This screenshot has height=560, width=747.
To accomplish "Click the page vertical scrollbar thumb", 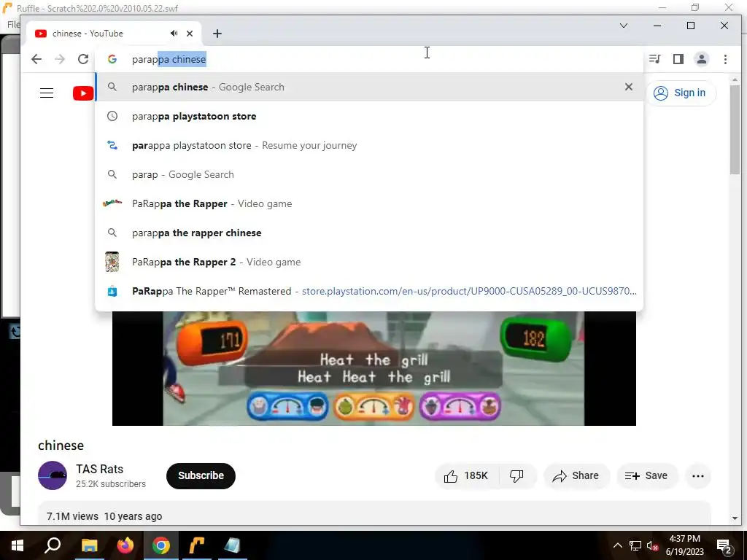I will tap(735, 130).
